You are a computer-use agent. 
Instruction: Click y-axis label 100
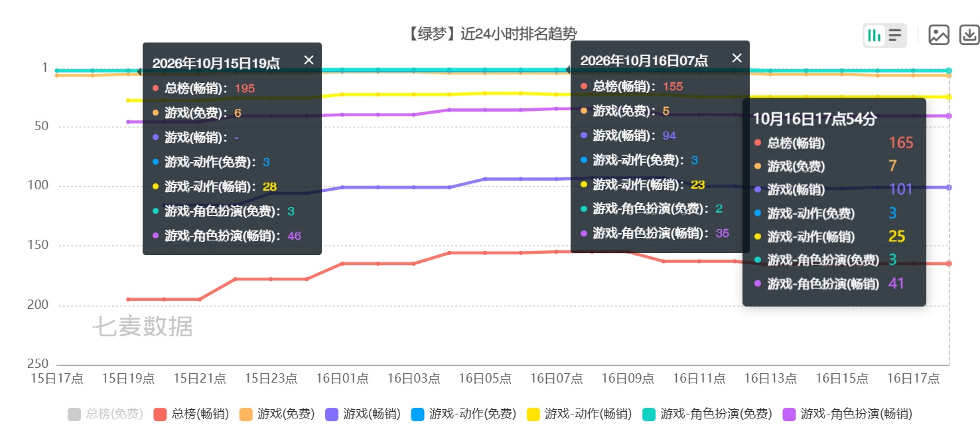(38, 185)
